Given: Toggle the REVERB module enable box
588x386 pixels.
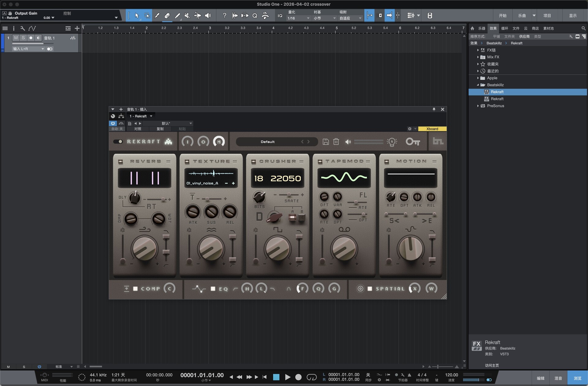Looking at the screenshot, I should click(x=120, y=161).
